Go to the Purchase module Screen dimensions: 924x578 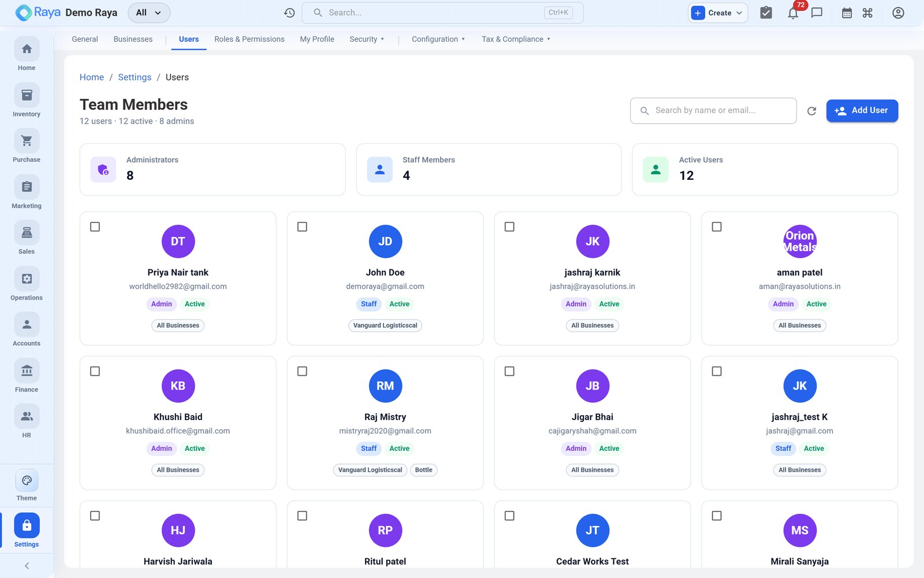27,146
